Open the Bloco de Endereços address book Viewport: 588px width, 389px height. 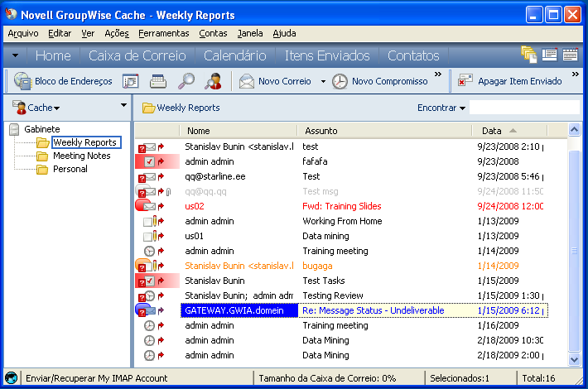pos(63,81)
